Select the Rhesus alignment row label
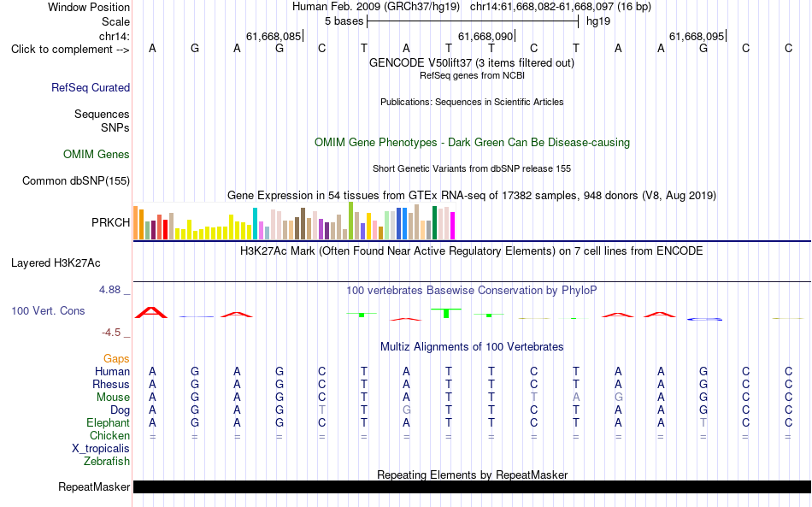812x507 pixels. [x=111, y=384]
